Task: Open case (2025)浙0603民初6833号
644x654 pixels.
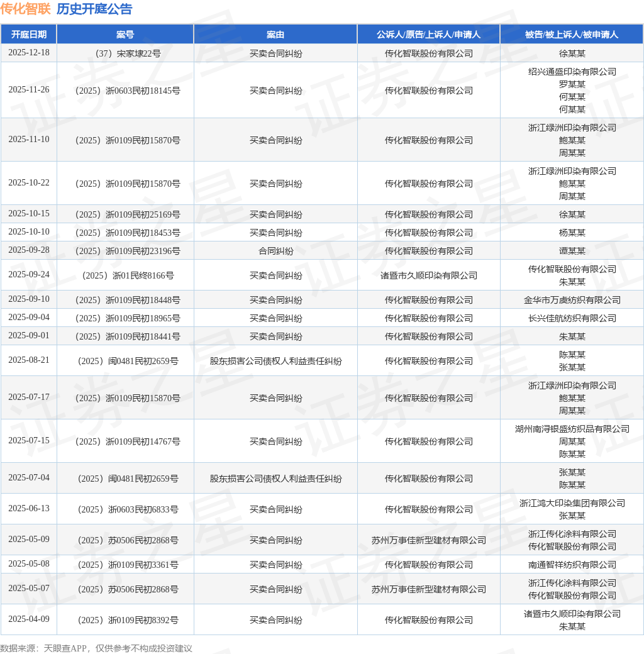Action: pos(128,509)
